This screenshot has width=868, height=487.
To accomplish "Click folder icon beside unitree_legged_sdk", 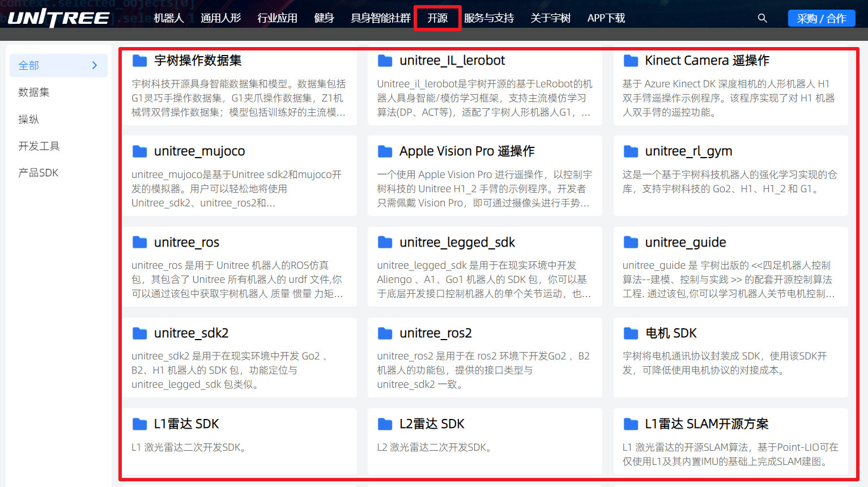I will click(x=385, y=243).
